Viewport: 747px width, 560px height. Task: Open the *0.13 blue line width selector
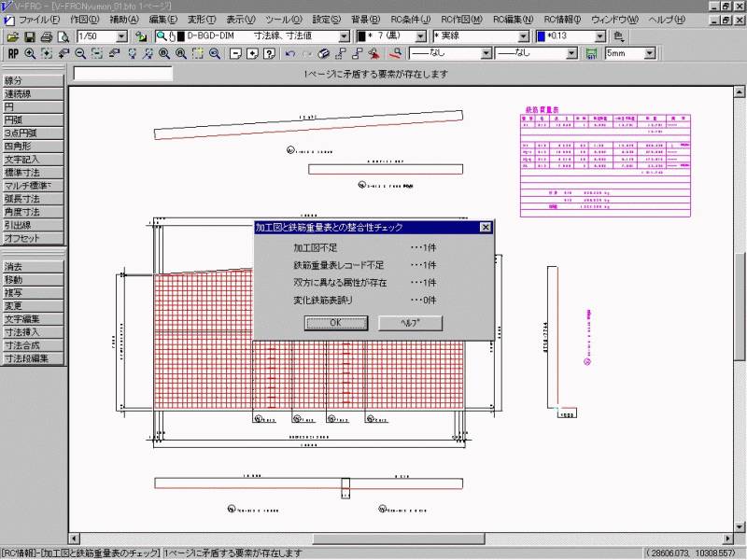tap(601, 36)
